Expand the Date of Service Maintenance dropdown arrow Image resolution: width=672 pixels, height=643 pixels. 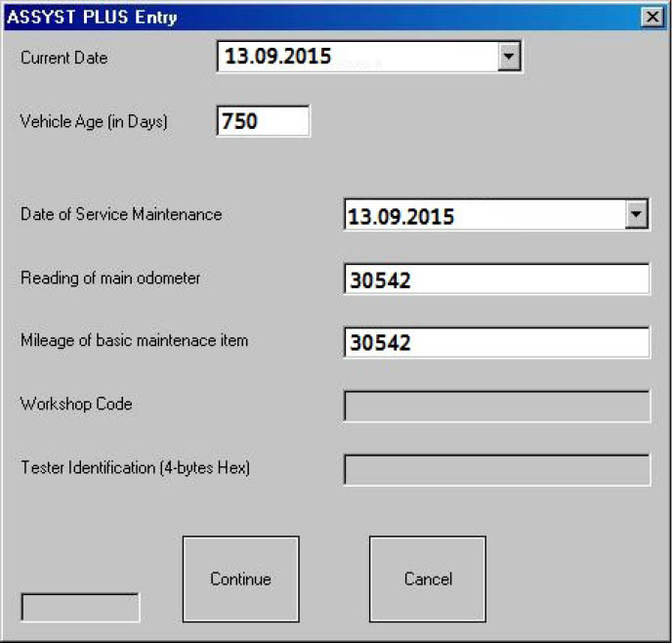(636, 214)
